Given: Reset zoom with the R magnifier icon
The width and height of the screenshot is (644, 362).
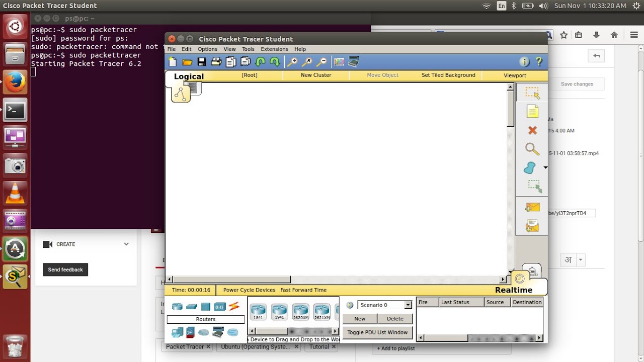Looking at the screenshot, I should [x=307, y=62].
